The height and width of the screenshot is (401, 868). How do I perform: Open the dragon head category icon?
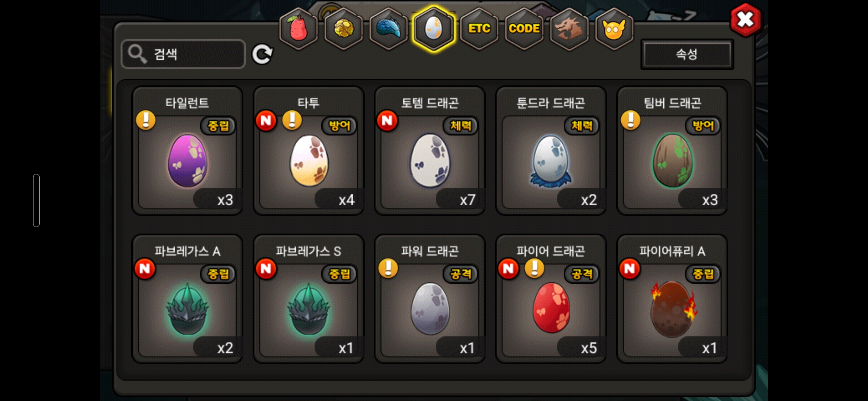(x=569, y=29)
